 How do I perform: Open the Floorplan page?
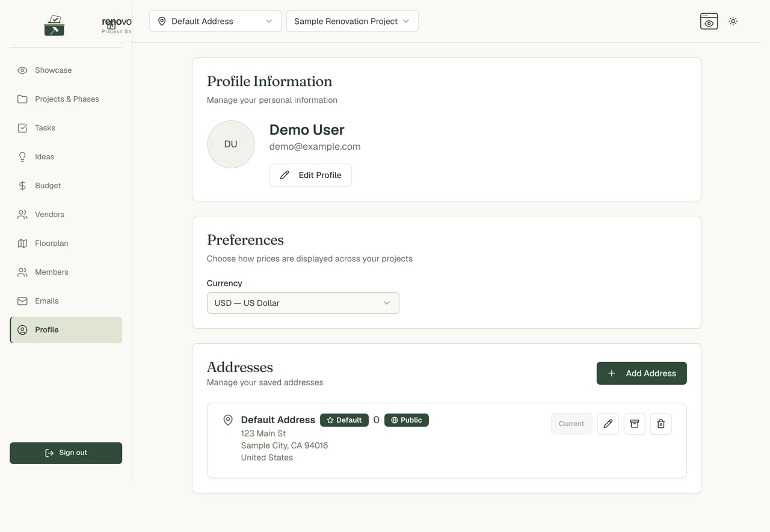(x=66, y=243)
